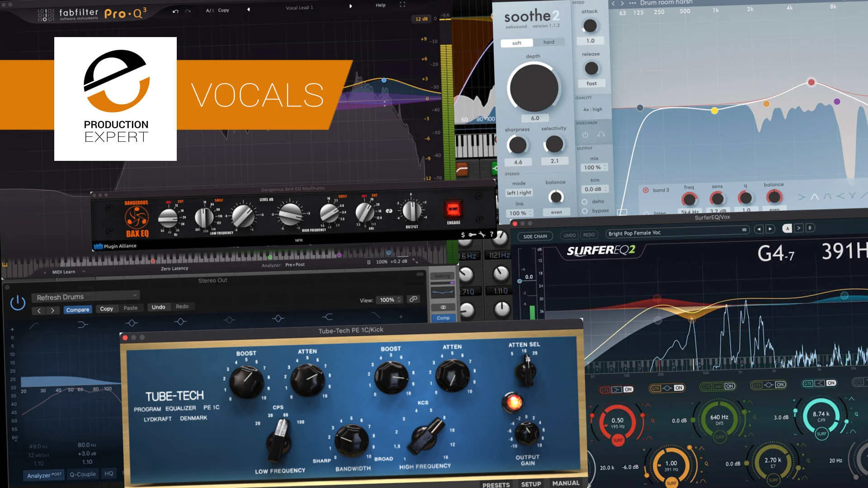Viewport: 868px width, 488px height.
Task: Click the soothe2 depth knob
Action: click(x=534, y=88)
